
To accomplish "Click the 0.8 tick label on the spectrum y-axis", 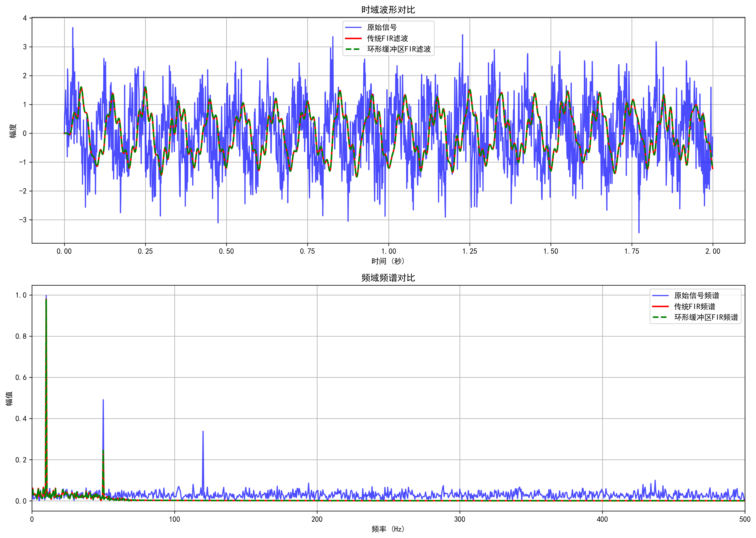I will 21,336.
